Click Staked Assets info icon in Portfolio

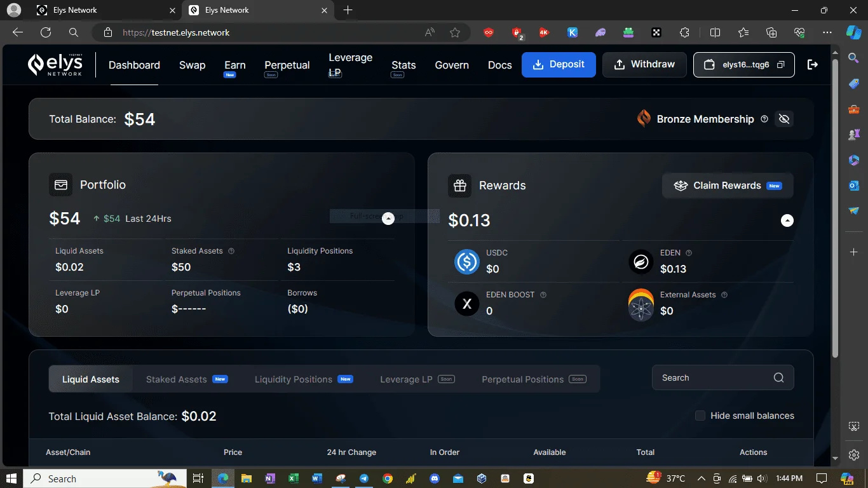pyautogui.click(x=231, y=251)
